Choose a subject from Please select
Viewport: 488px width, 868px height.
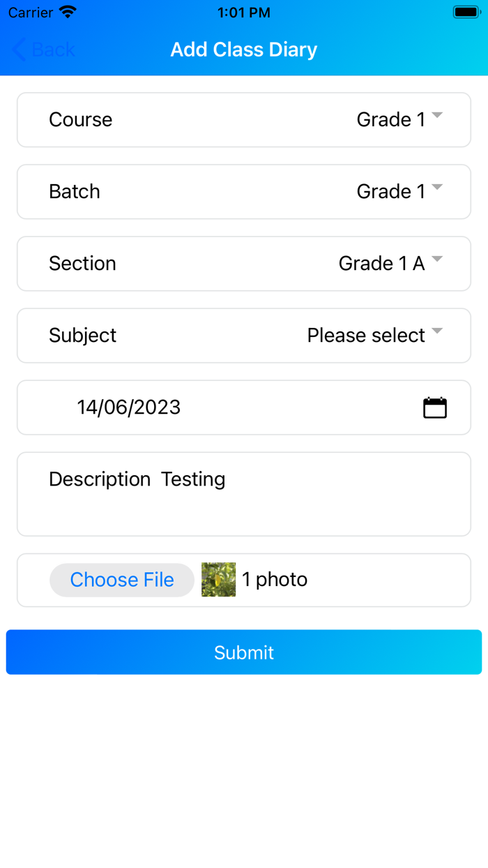[x=366, y=336]
